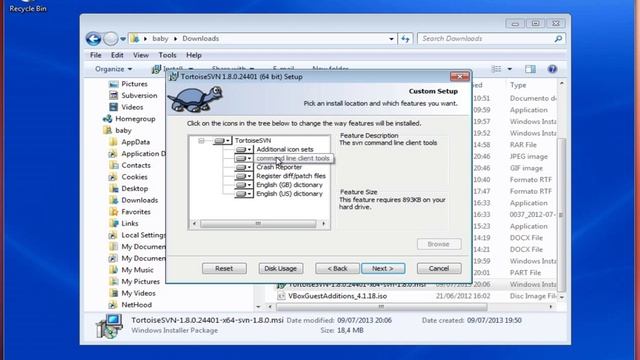Open the Edit menu in Explorer
Screen dimensions: 640x360
[x=117, y=55]
